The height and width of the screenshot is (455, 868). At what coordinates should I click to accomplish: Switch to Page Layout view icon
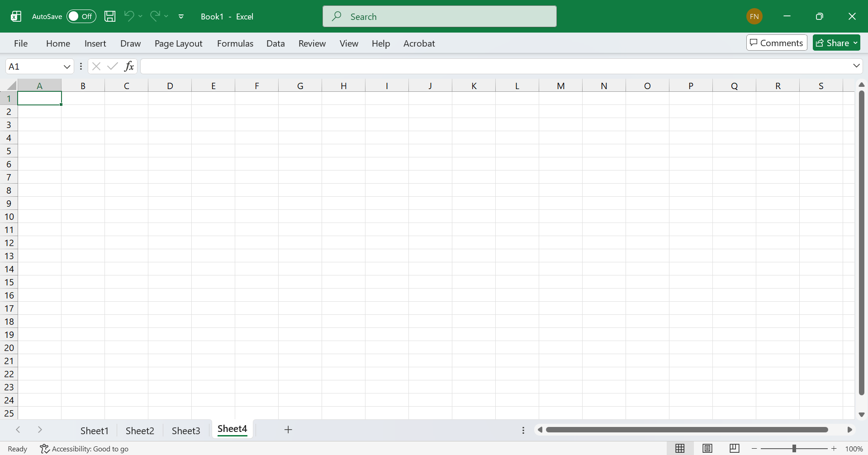707,448
